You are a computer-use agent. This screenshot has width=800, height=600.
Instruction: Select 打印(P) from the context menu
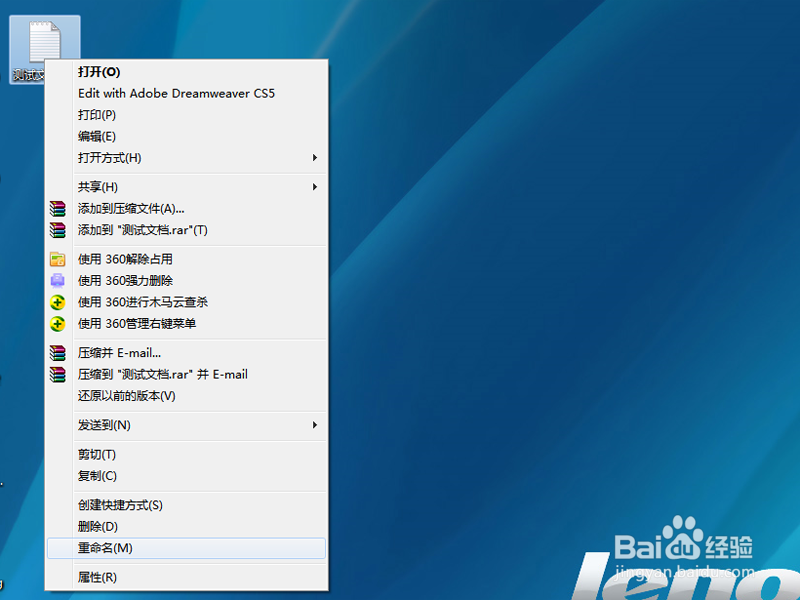coord(186,115)
